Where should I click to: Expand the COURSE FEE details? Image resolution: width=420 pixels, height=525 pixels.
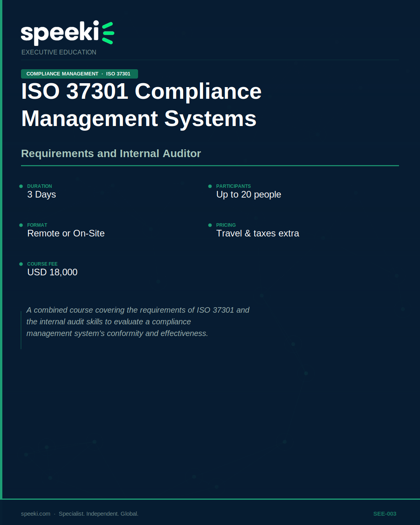42,264
